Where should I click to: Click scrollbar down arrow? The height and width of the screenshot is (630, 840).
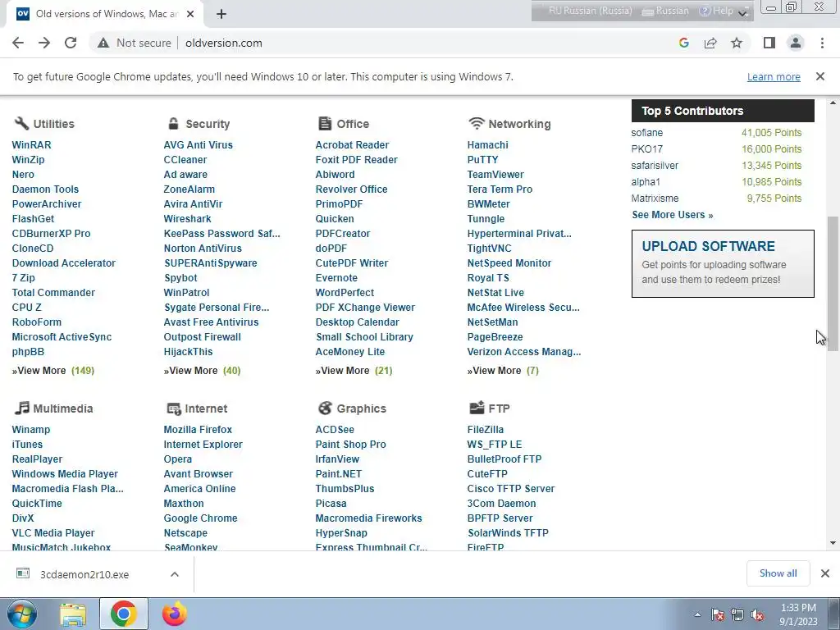click(833, 543)
